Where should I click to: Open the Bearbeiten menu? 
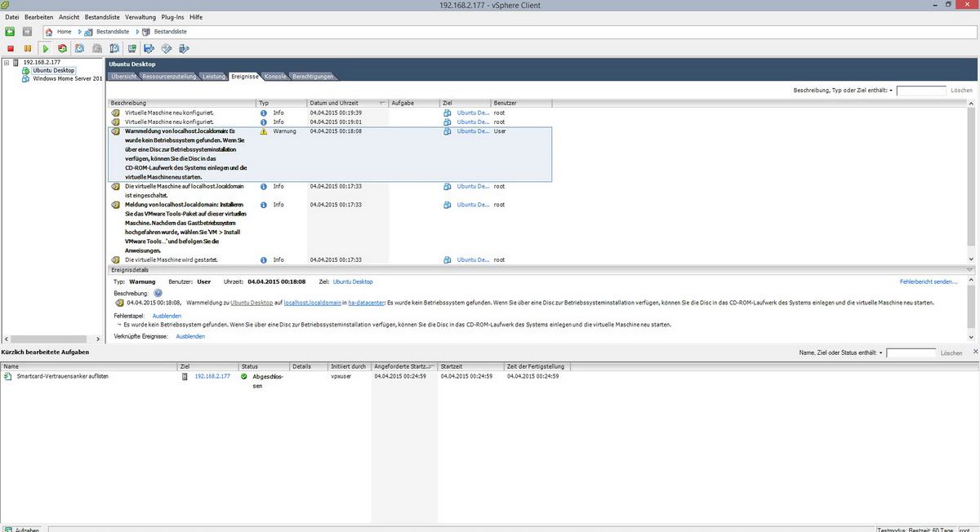pos(39,16)
